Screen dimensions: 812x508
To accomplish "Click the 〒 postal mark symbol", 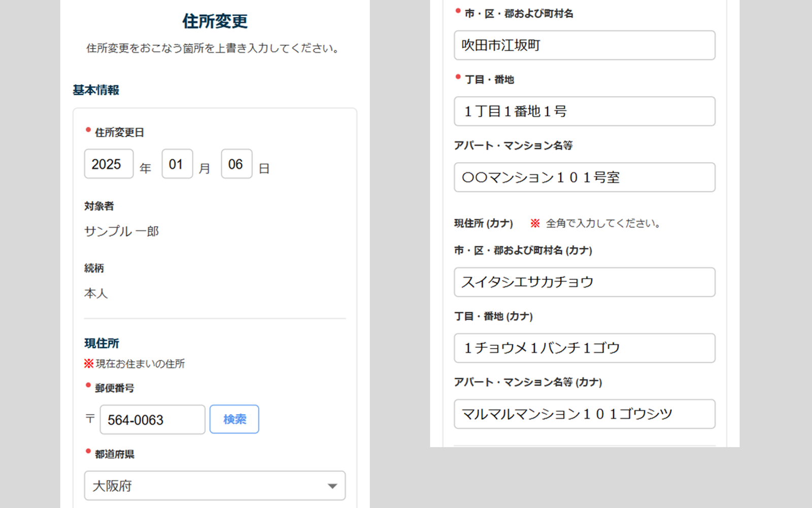I will point(90,419).
